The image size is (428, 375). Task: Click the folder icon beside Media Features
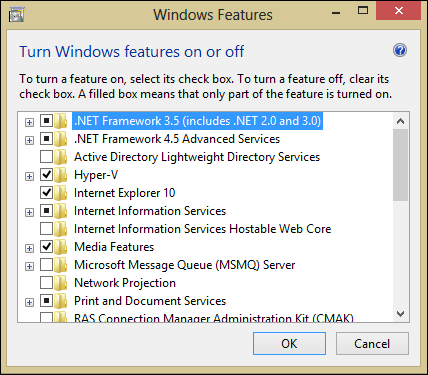pyautogui.click(x=61, y=247)
